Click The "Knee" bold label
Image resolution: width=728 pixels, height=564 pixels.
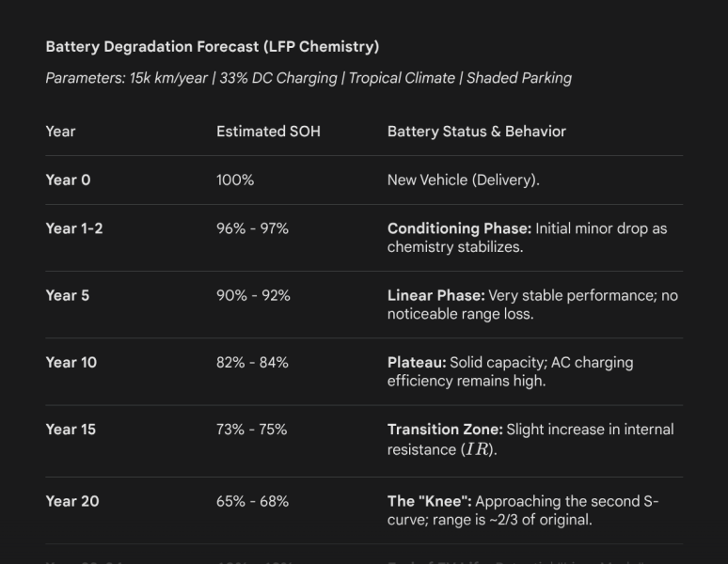coord(430,501)
